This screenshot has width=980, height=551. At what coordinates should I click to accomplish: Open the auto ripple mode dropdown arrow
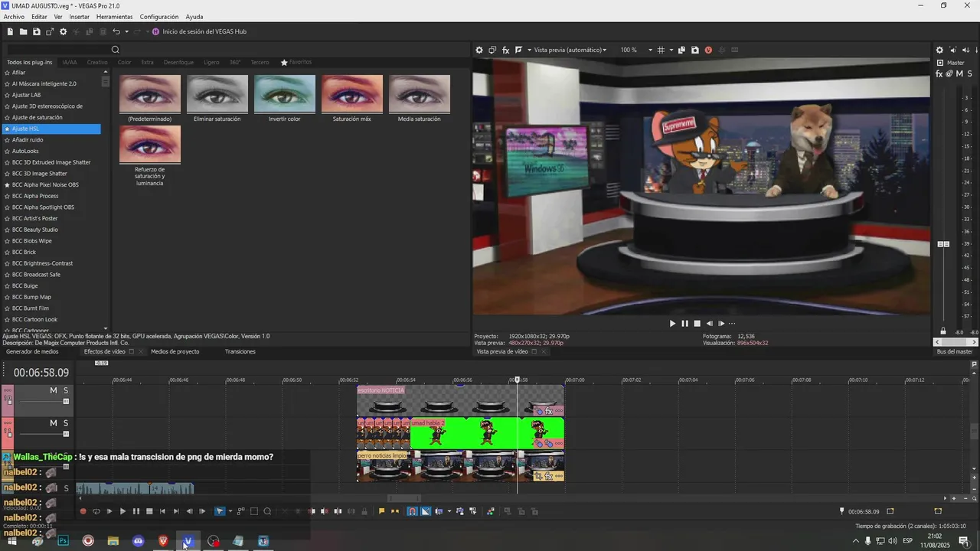[449, 511]
